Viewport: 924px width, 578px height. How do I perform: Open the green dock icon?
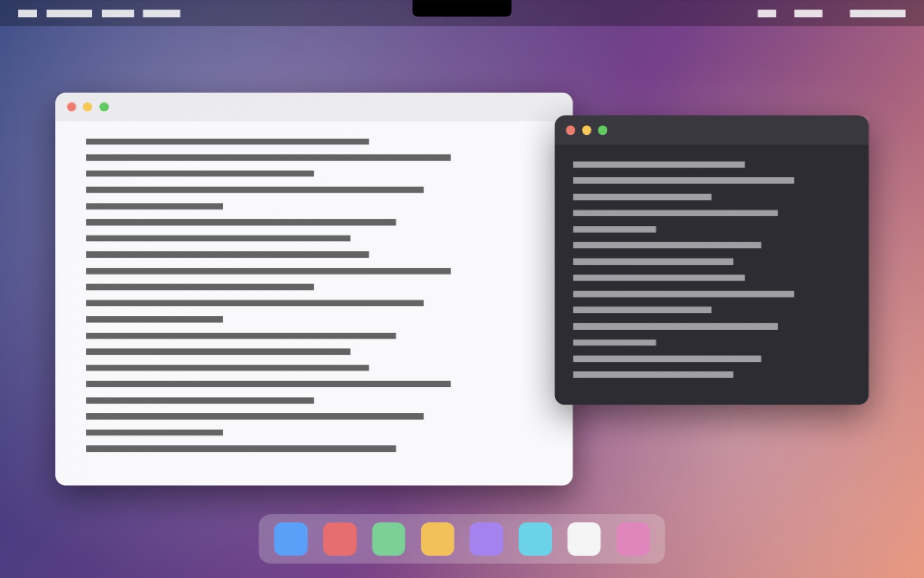point(388,539)
